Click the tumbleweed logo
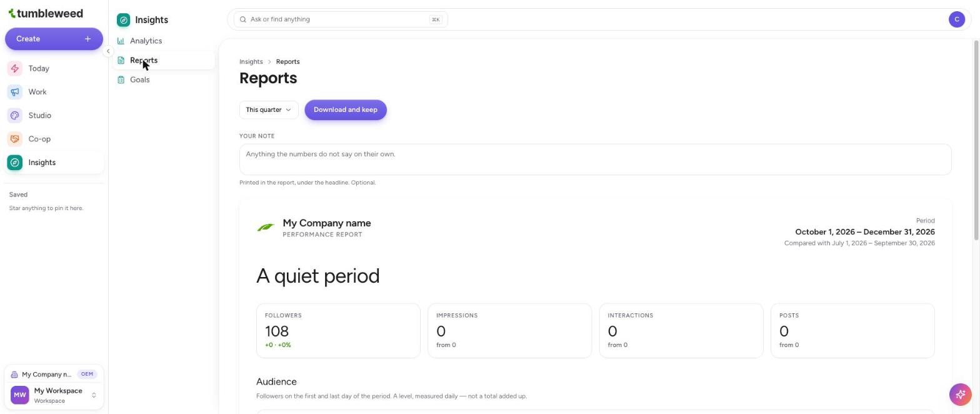This screenshot has width=980, height=414. pyautogui.click(x=46, y=13)
